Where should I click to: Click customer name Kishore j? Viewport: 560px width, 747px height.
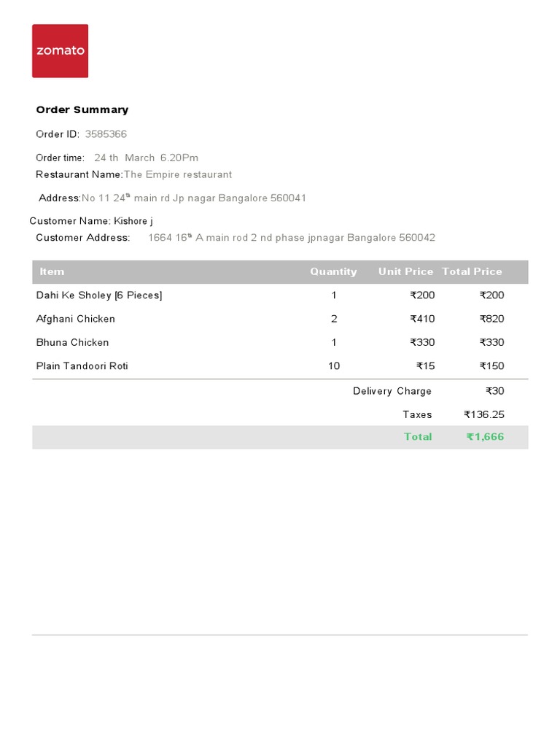pos(133,221)
